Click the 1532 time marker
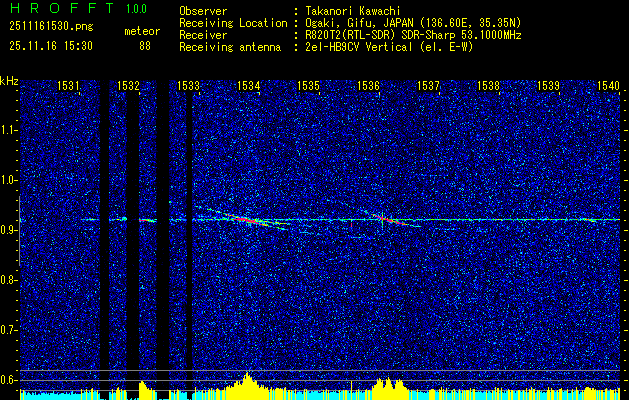The height and width of the screenshot is (400, 629). 128,85
